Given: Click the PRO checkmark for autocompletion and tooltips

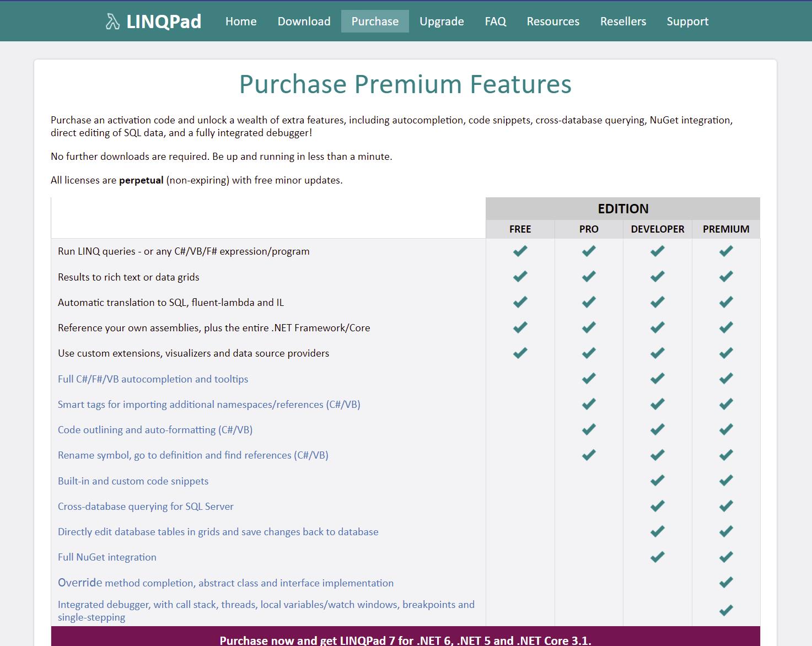Looking at the screenshot, I should (x=588, y=378).
